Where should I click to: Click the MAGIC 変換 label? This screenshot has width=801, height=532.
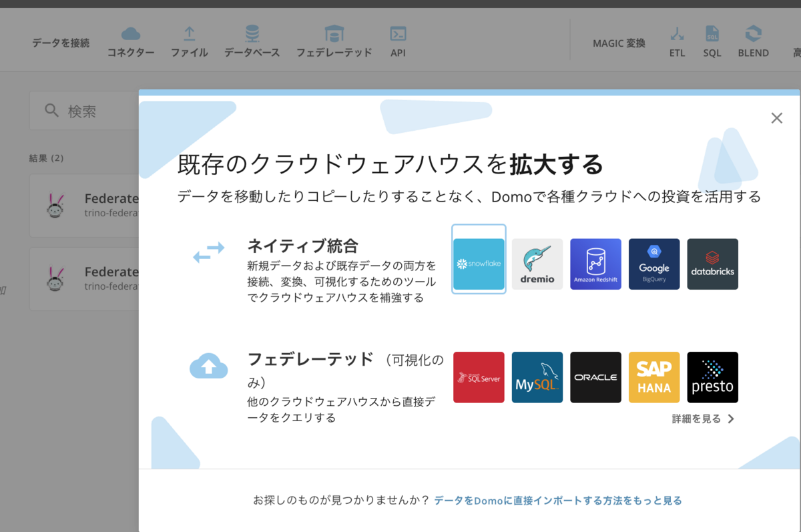click(x=619, y=43)
